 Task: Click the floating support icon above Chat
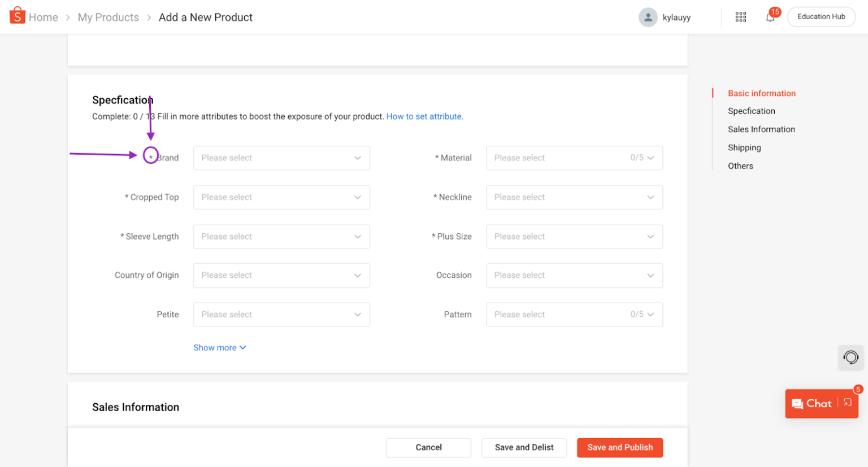point(850,357)
